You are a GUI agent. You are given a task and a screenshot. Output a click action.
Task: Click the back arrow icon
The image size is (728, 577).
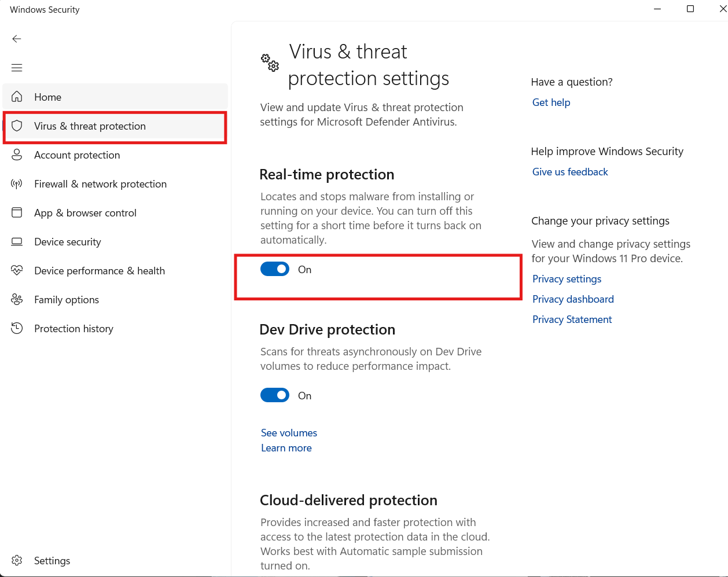17,39
